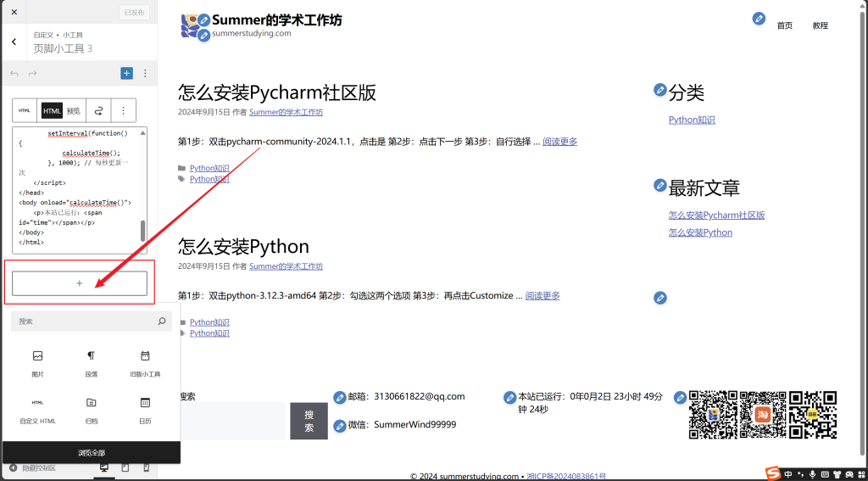868x481 pixels.
Task: Click edit pencil beside summerstudying.com tagline
Action: coord(204,36)
